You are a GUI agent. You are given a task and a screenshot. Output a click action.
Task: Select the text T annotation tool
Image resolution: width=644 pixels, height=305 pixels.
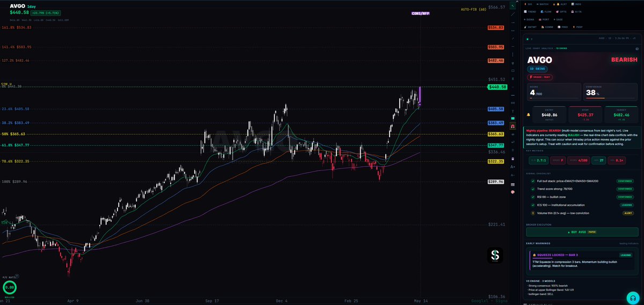pos(513,111)
